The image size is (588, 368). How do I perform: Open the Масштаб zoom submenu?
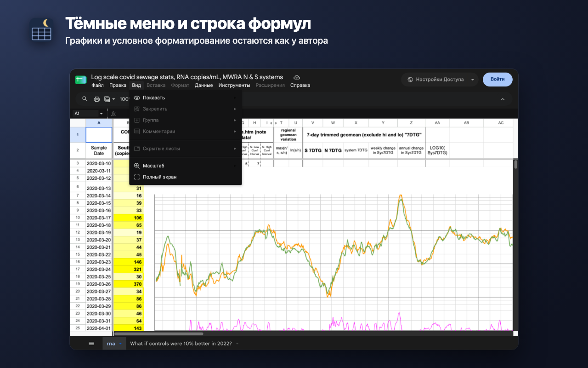[186, 166]
